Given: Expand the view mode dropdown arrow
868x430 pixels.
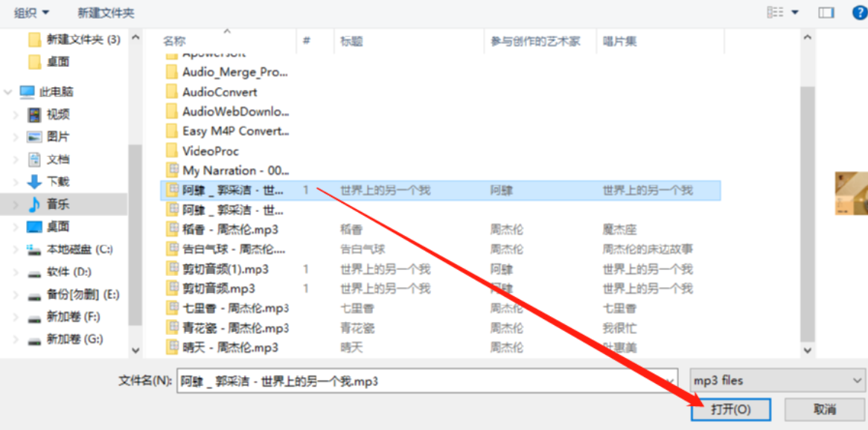Looking at the screenshot, I should click(x=795, y=12).
